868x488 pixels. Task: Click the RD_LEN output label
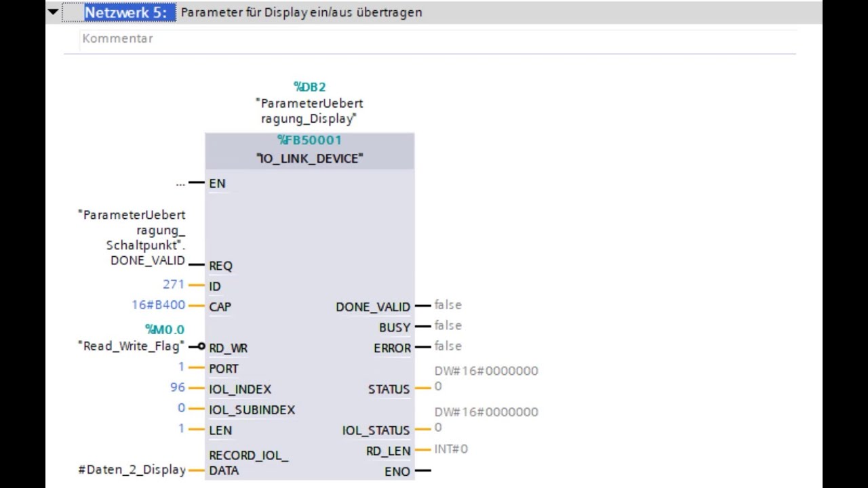(389, 451)
